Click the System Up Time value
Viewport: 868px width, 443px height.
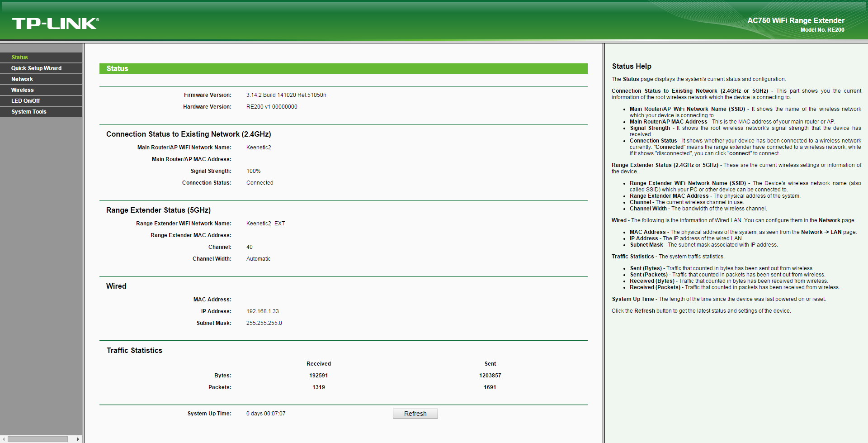[x=266, y=414]
